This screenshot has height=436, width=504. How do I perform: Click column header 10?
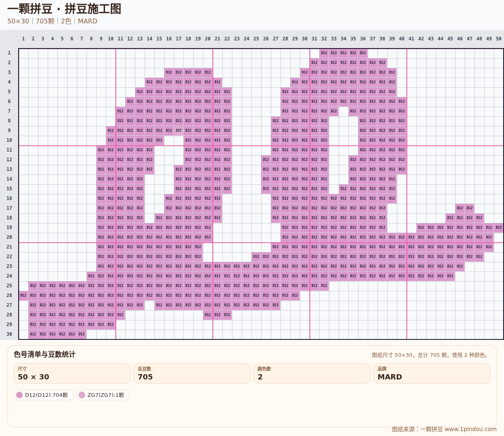[x=111, y=39]
